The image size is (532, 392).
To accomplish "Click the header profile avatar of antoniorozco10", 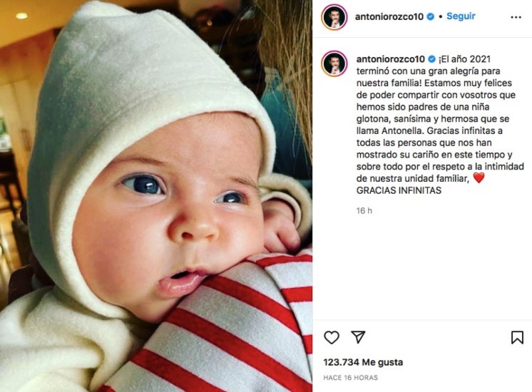I will click(x=334, y=17).
